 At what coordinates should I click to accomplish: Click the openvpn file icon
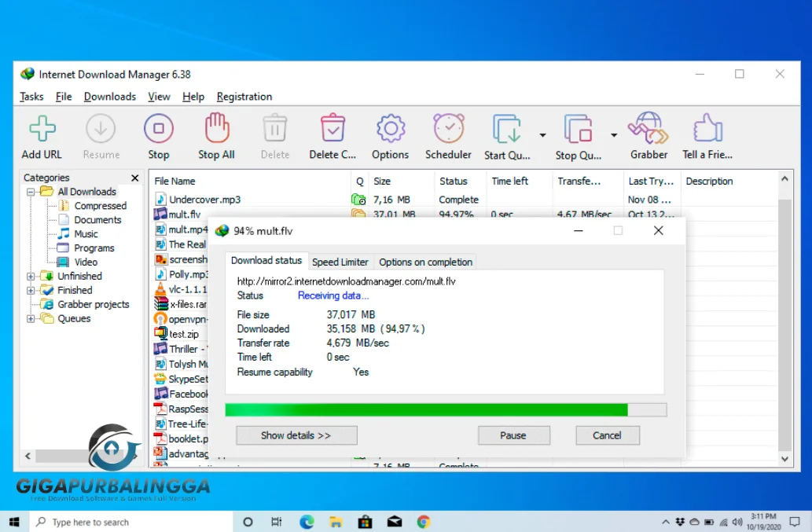pos(160,319)
